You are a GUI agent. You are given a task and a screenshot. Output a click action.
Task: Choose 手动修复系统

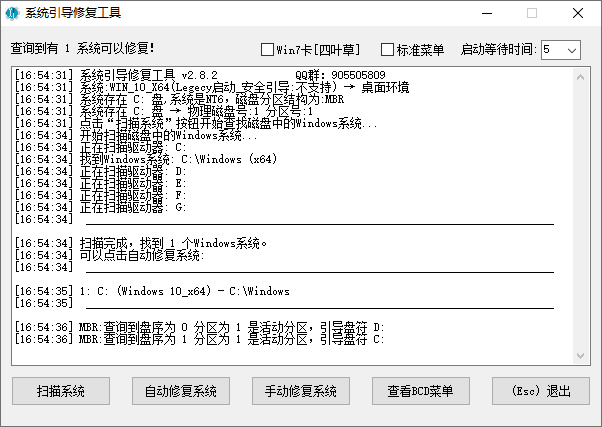[300, 390]
